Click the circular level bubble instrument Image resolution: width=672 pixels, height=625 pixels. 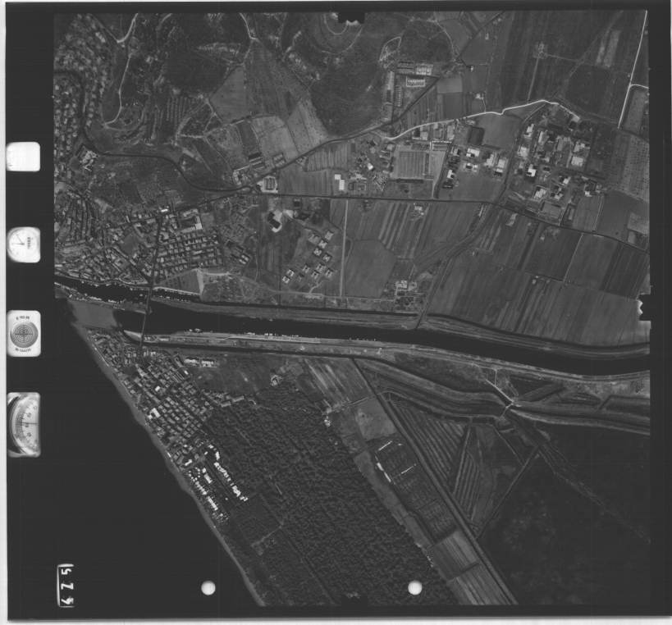click(x=24, y=334)
